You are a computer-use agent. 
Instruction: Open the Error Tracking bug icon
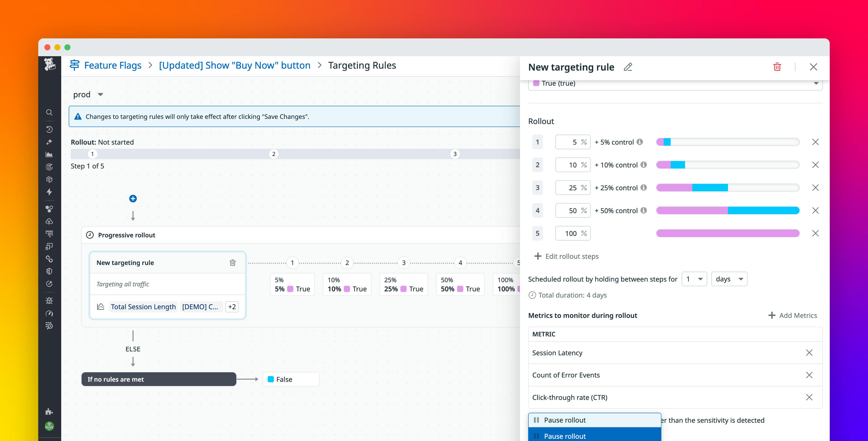[49, 300]
